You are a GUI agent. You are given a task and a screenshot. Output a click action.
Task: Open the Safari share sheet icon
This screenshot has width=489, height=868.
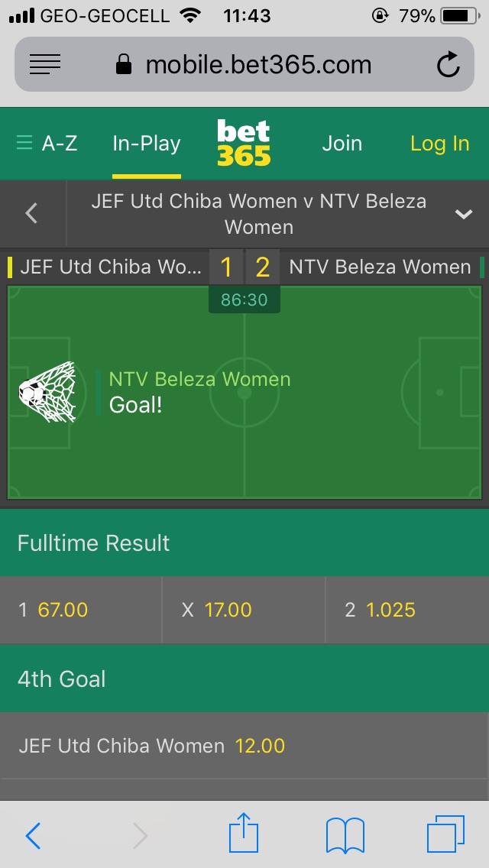pyautogui.click(x=244, y=834)
